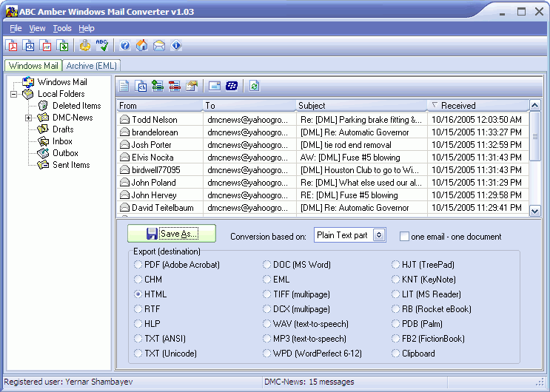Select TXT (Unicode) export format
This screenshot has width=550, height=392.
(138, 354)
